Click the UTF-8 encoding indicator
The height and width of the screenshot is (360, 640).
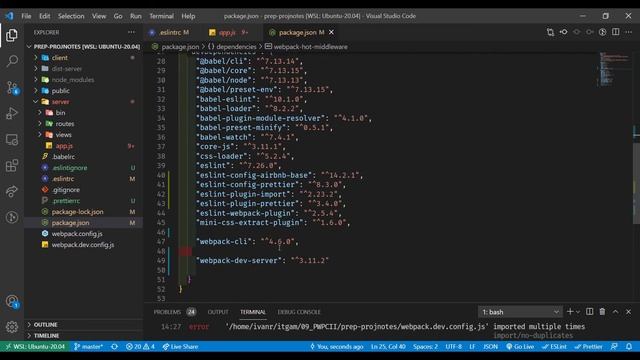click(453, 347)
